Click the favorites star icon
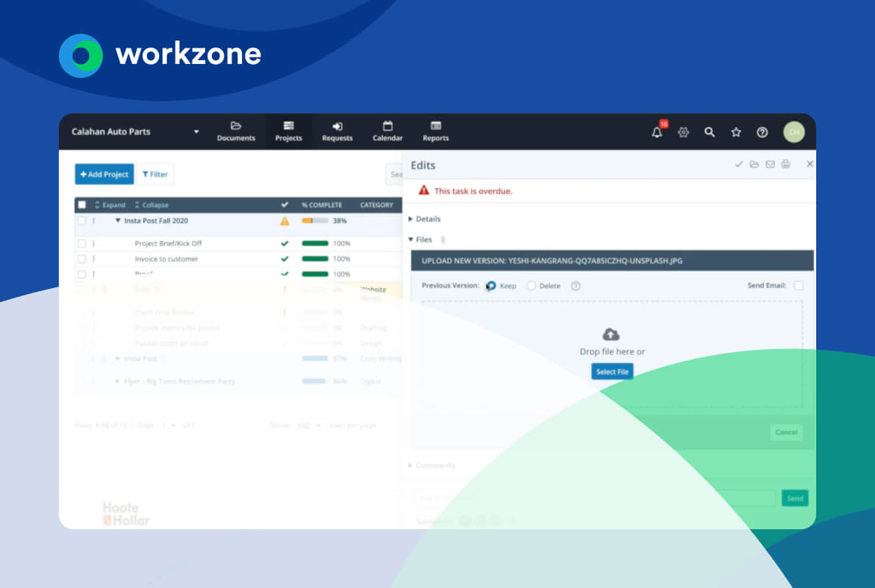 (736, 132)
